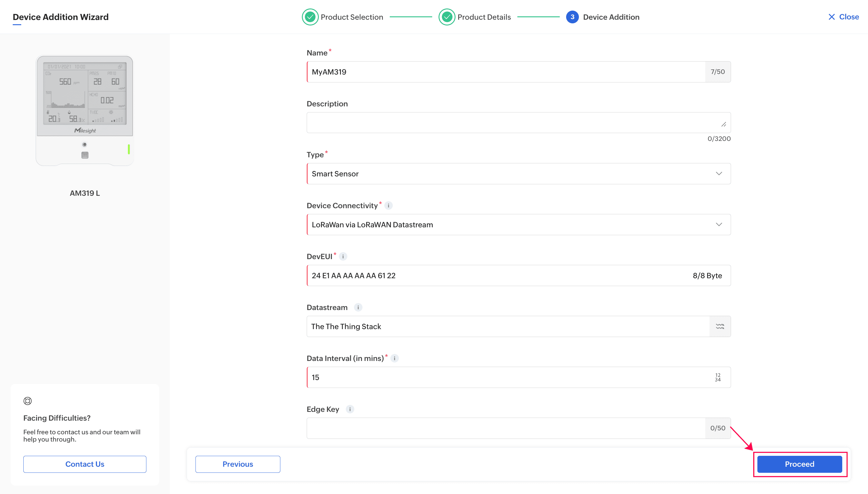868x494 pixels.
Task: Click the DevEUI info icon
Action: 343,256
